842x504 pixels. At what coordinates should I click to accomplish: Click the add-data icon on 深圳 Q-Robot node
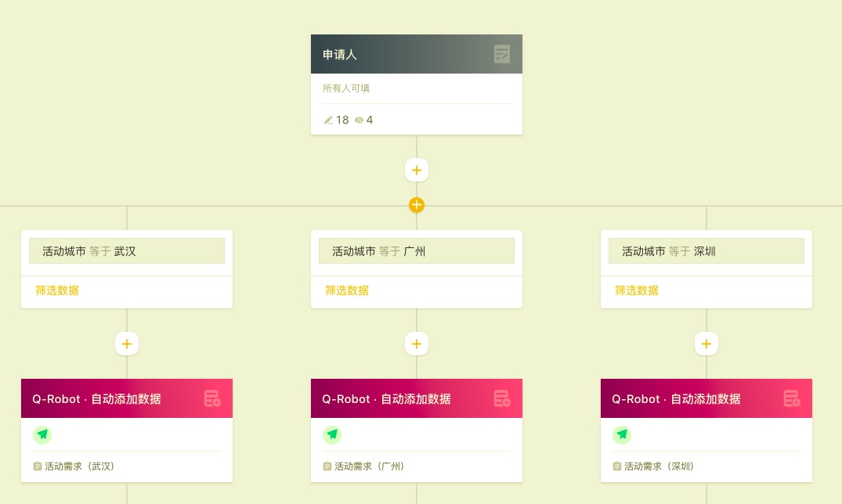pyautogui.click(x=792, y=398)
